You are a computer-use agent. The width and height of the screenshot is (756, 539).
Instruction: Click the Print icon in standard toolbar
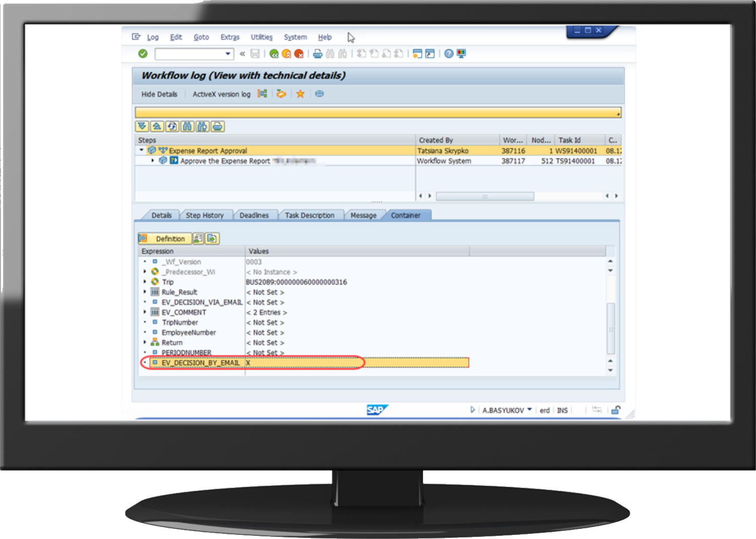coord(318,53)
